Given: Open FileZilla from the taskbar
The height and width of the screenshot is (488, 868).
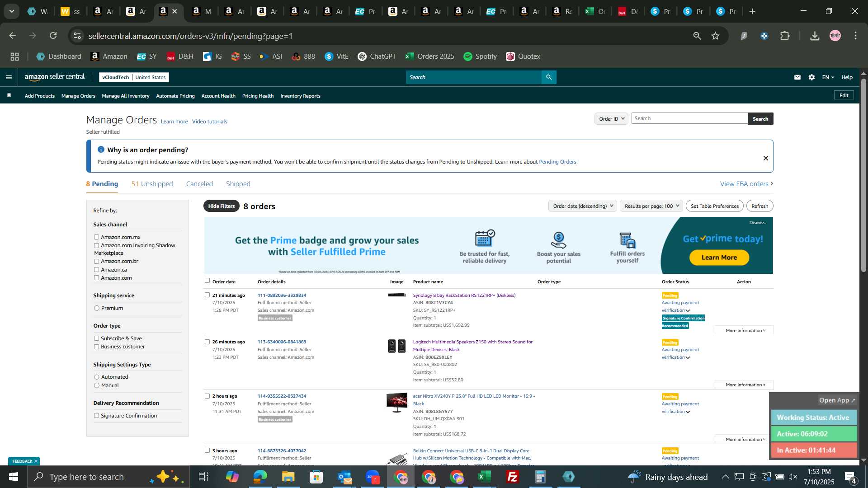Looking at the screenshot, I should (512, 477).
